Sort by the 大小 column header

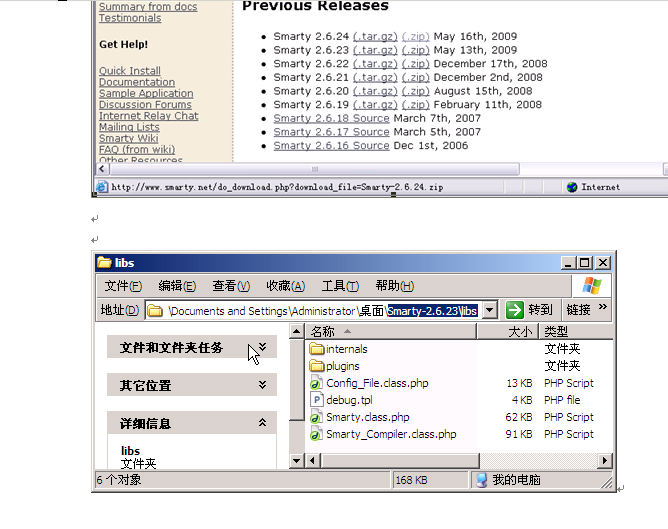pos(507,331)
